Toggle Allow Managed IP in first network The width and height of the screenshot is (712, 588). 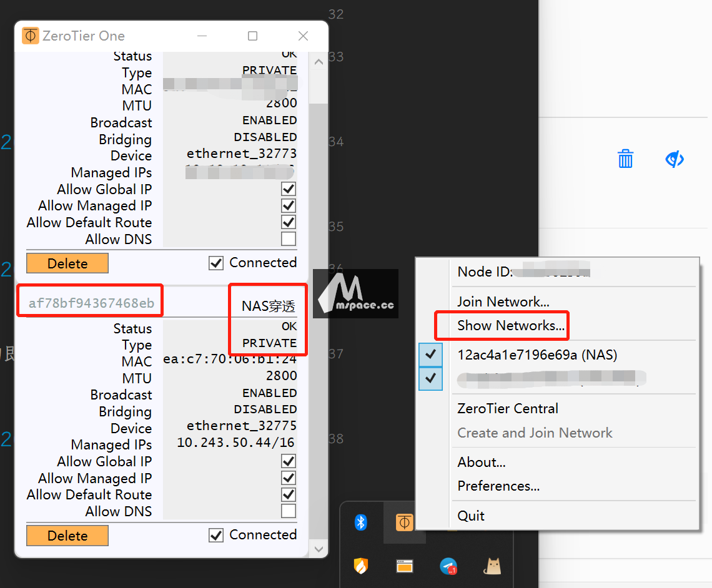[289, 205]
